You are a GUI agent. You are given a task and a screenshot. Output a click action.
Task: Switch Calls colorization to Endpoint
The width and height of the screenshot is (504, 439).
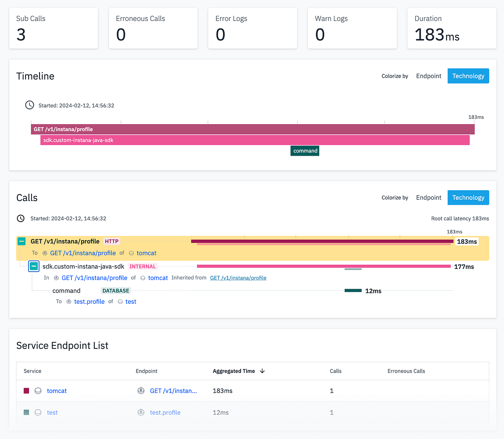point(428,197)
